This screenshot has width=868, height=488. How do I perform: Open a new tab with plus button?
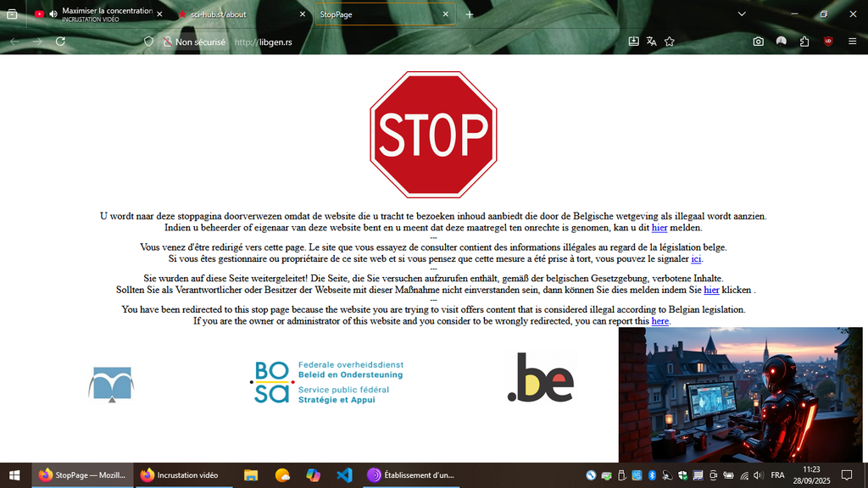(470, 14)
